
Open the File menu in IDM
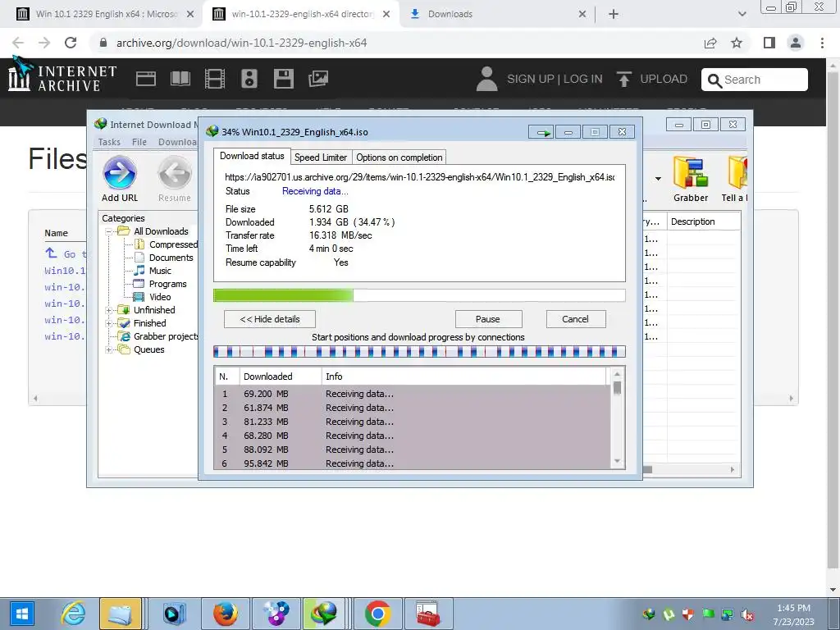(139, 142)
